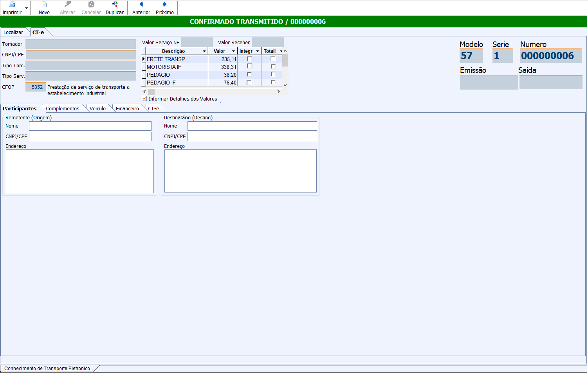
Task: Open the Descrição column dropdown
Action: 204,51
